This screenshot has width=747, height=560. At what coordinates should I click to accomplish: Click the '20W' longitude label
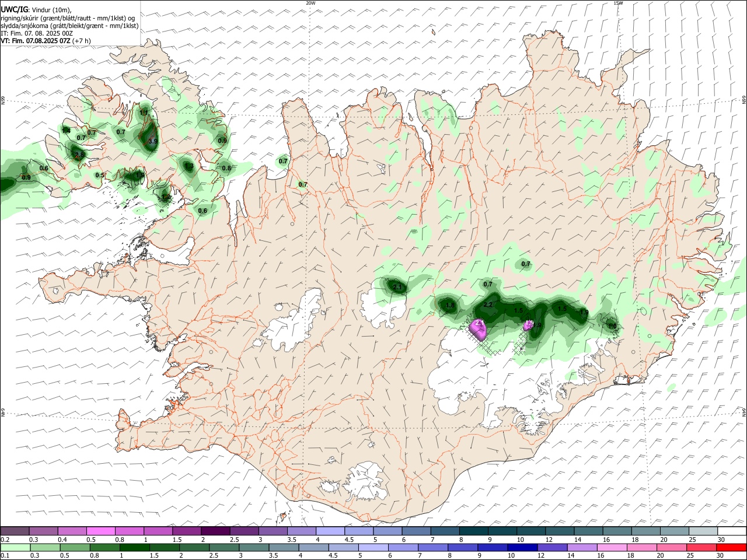(x=310, y=3)
